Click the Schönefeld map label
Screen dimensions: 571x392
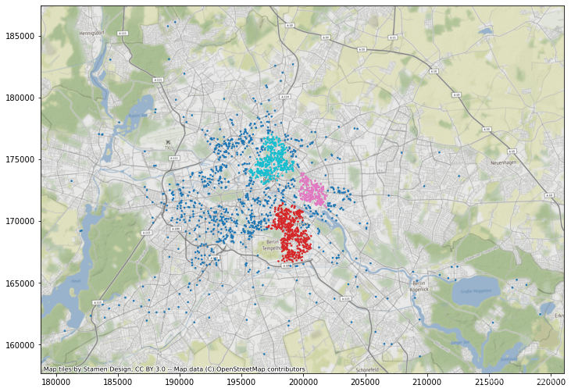[x=367, y=370]
